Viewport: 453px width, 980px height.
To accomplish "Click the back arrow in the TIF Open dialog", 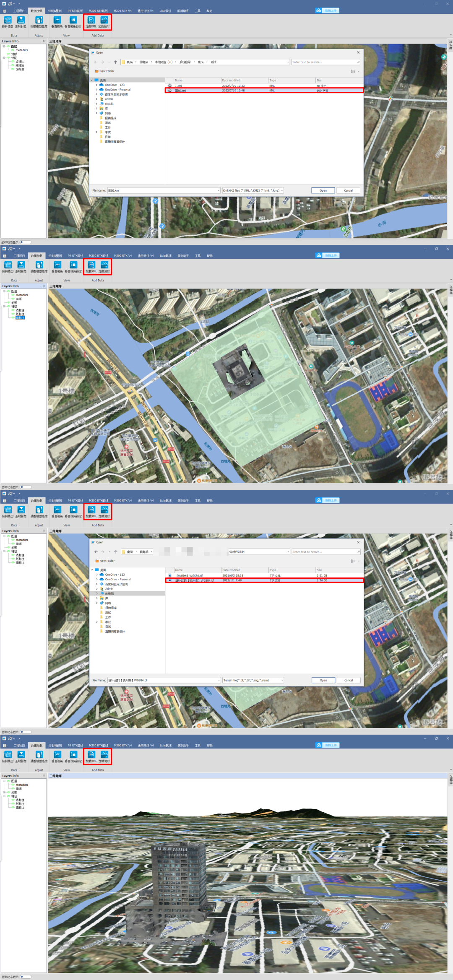I will pyautogui.click(x=96, y=552).
